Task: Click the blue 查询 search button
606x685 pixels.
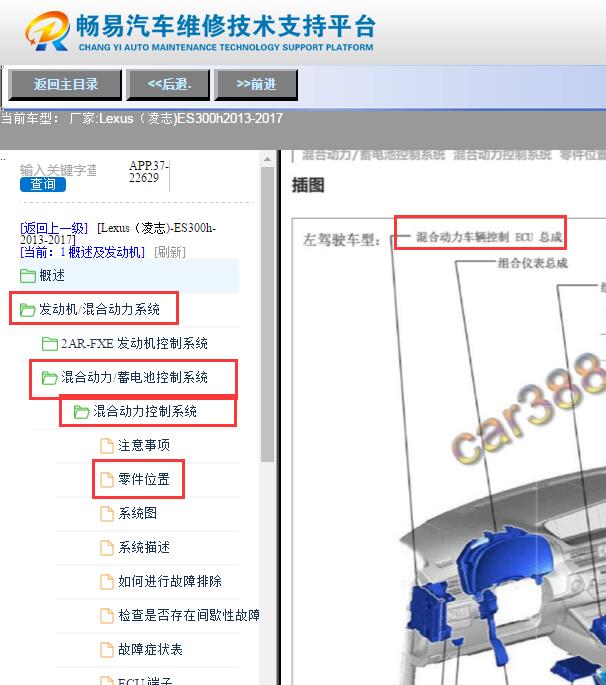Action: point(43,184)
